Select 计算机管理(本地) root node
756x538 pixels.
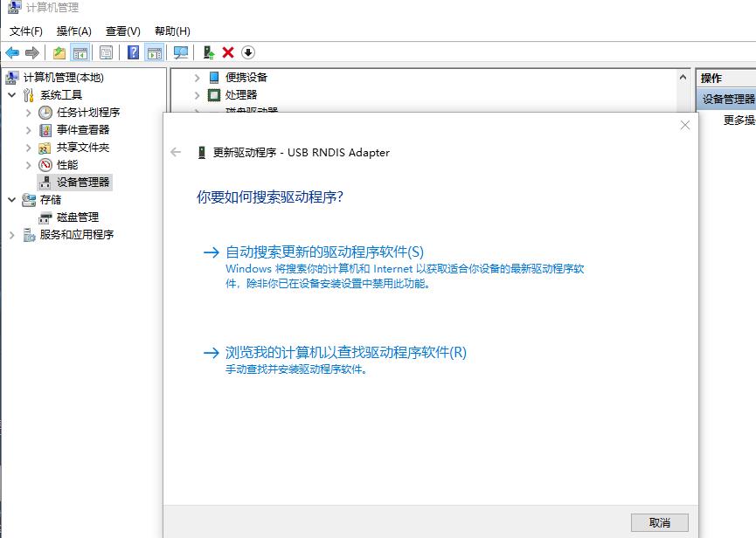point(63,78)
